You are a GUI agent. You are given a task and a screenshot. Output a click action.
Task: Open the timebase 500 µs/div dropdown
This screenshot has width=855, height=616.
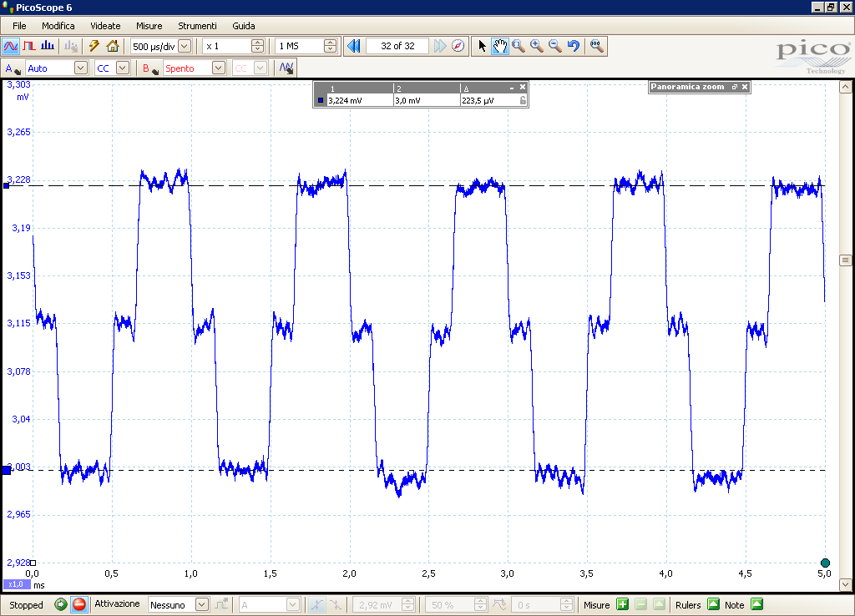point(185,47)
